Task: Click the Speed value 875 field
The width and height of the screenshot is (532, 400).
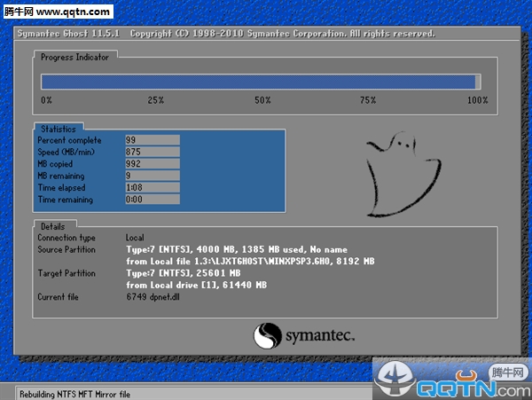Action: pyautogui.click(x=153, y=152)
